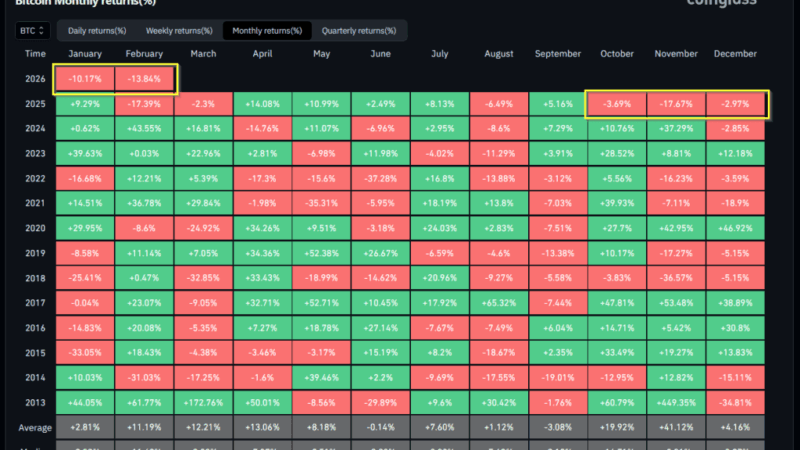
Task: Select the 2026 row label
Action: coord(35,78)
